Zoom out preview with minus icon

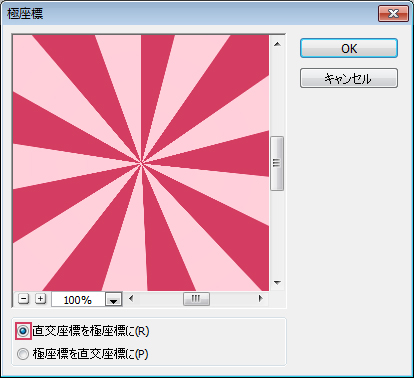pos(23,299)
